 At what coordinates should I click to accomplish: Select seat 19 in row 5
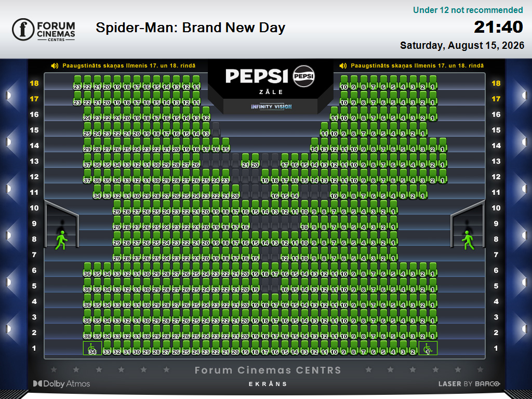pyautogui.click(x=255, y=286)
